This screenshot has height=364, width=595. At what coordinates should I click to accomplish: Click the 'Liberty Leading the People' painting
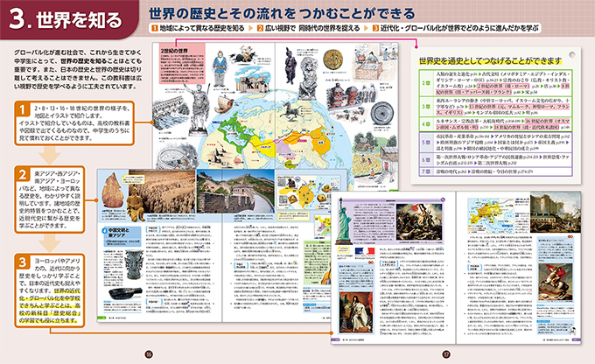419,222
